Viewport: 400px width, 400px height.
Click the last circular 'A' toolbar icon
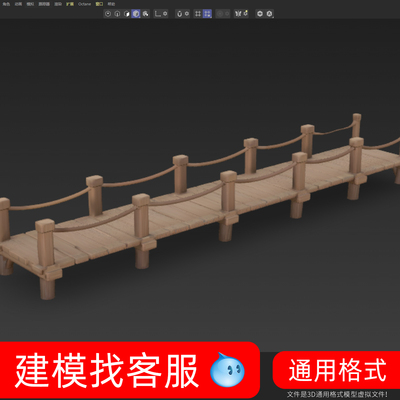coord(269,14)
